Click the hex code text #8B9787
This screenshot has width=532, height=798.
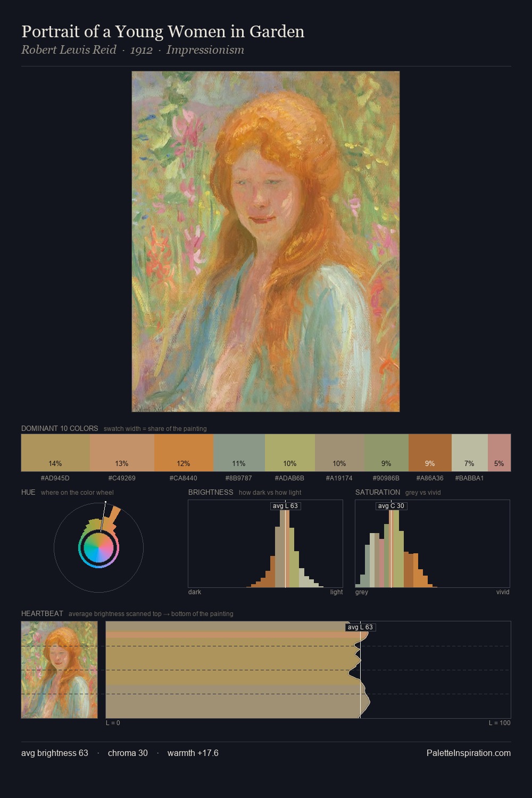tap(239, 478)
